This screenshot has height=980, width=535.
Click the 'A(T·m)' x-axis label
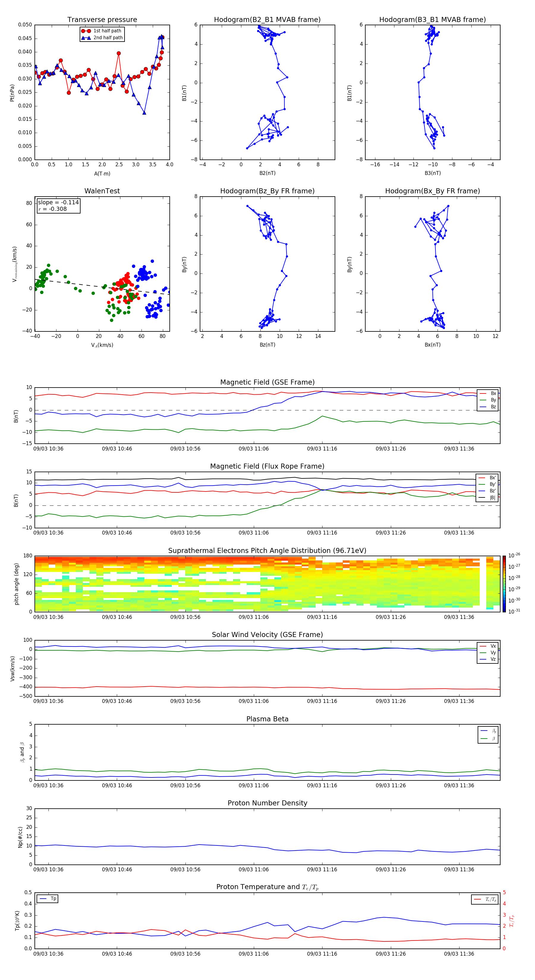pyautogui.click(x=102, y=173)
